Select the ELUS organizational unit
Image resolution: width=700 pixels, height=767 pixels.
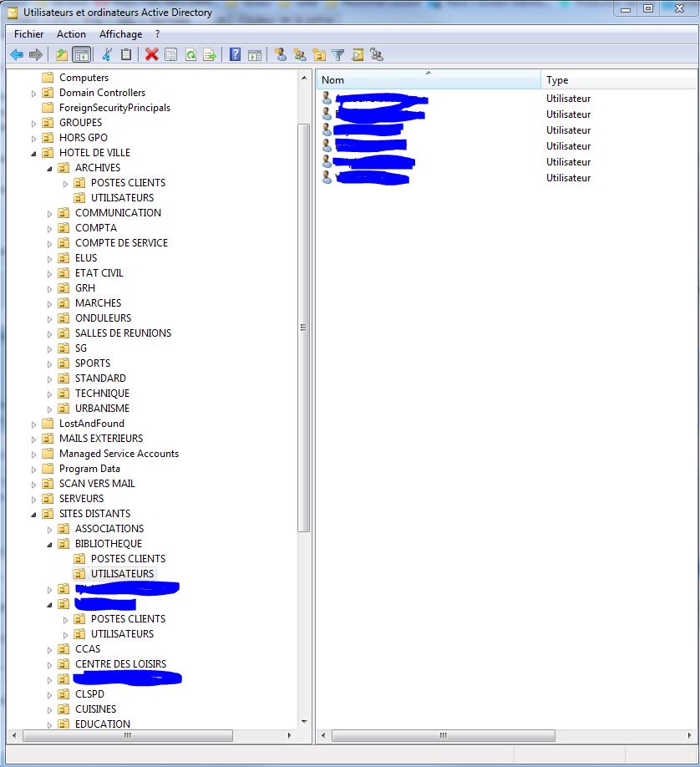point(86,258)
